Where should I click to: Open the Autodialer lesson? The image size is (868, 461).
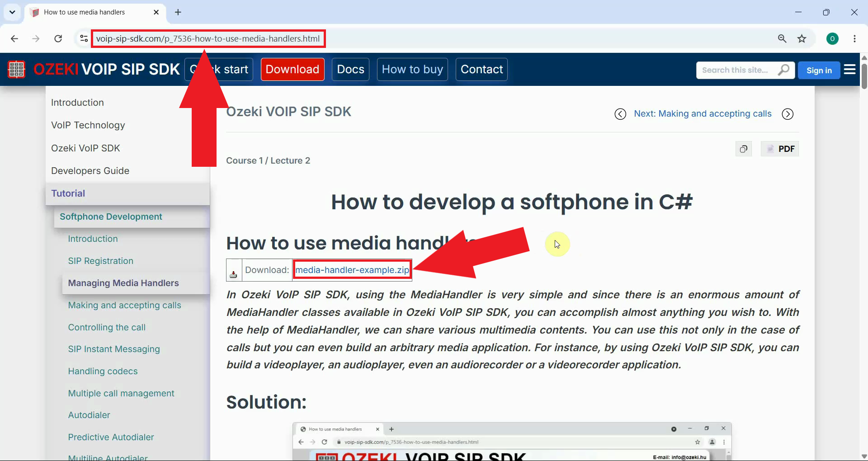[89, 415]
